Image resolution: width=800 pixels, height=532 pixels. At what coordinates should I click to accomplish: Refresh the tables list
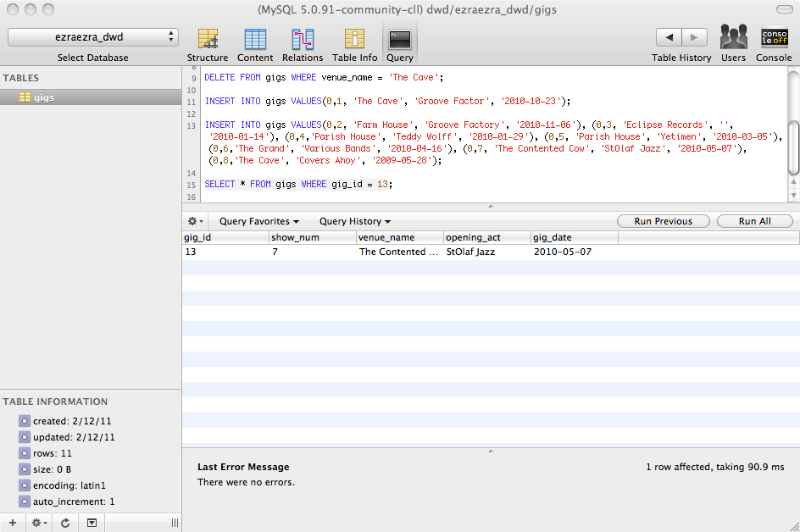(x=65, y=523)
